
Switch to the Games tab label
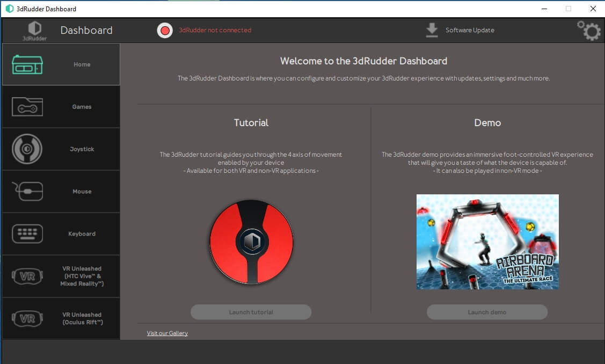(x=82, y=107)
